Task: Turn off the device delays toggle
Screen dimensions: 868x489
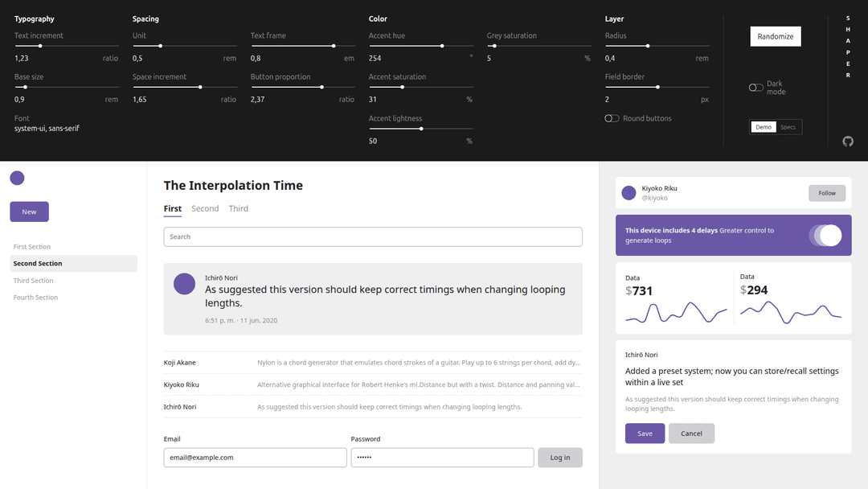Action: click(825, 235)
